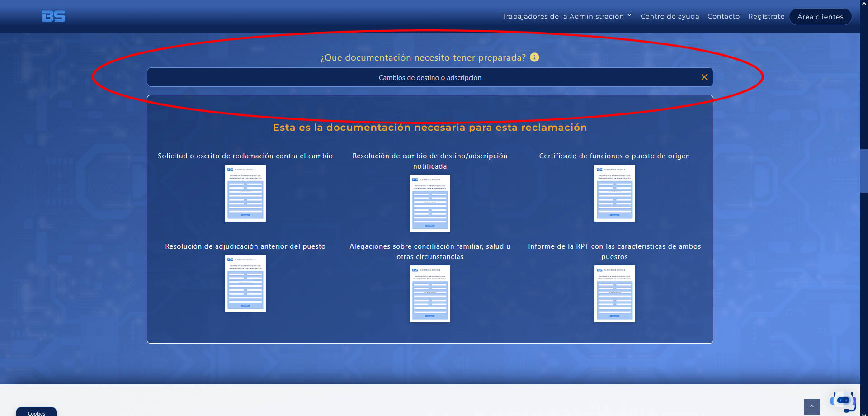
Task: Clear the selected 'Cambios de destino' option
Action: [704, 77]
